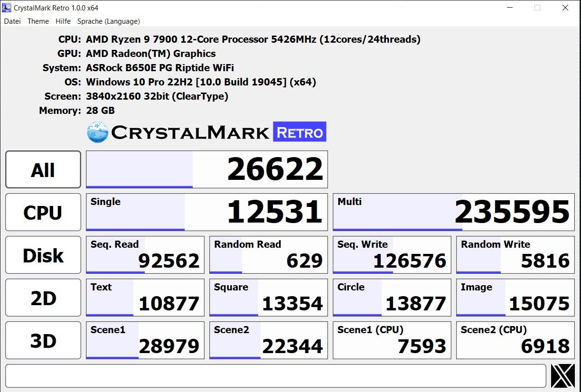Select the Random Write score 5816
The image size is (581, 392).
pyautogui.click(x=515, y=255)
